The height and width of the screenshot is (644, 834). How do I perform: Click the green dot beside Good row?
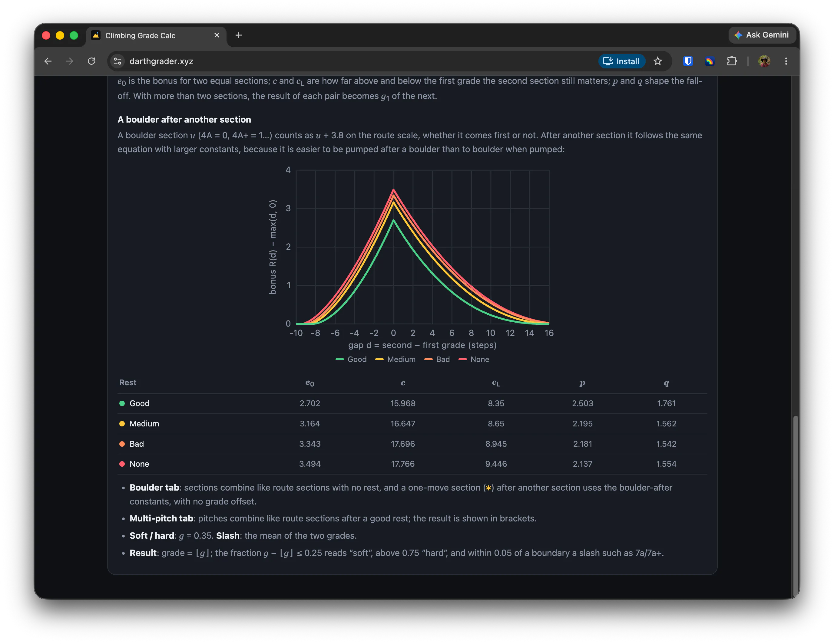[122, 403]
